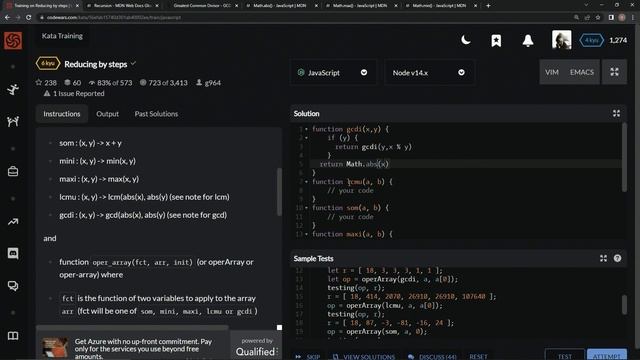The height and width of the screenshot is (360, 640).
Task: Collapse the lcmu function fold arrow
Action: [307, 182]
